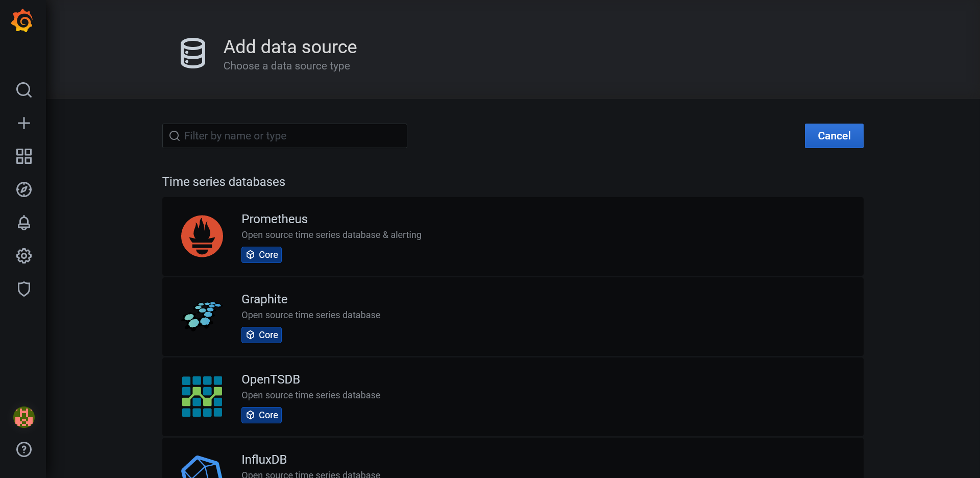Open the Configuration gear icon in sidebar
The width and height of the screenshot is (980, 478).
pyautogui.click(x=24, y=256)
